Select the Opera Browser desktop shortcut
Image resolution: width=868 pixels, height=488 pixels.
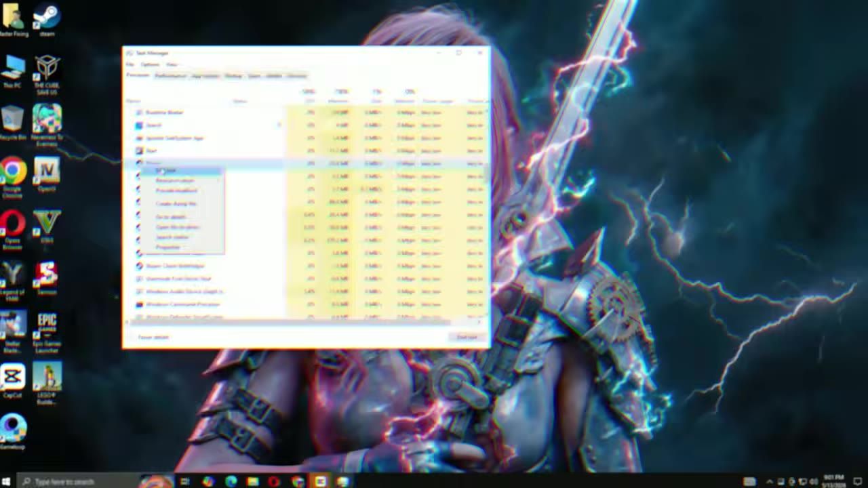tap(13, 229)
